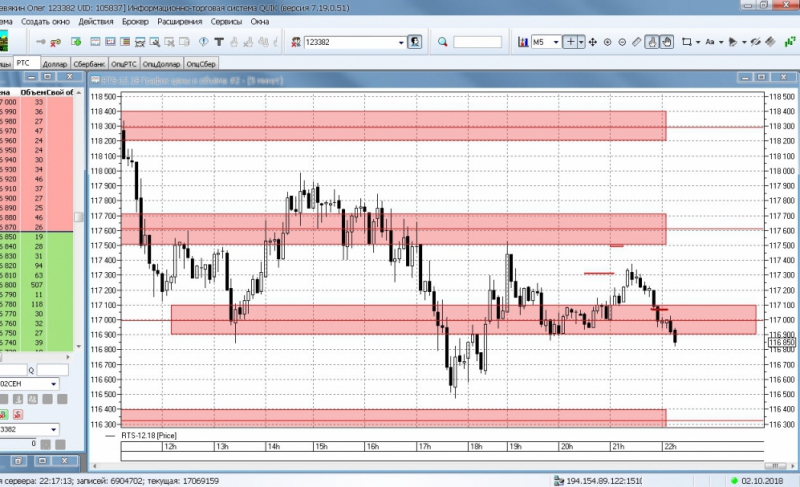This screenshot has width=800, height=487.
Task: Click the green cancel-orders button in order panel
Action: [3, 414]
